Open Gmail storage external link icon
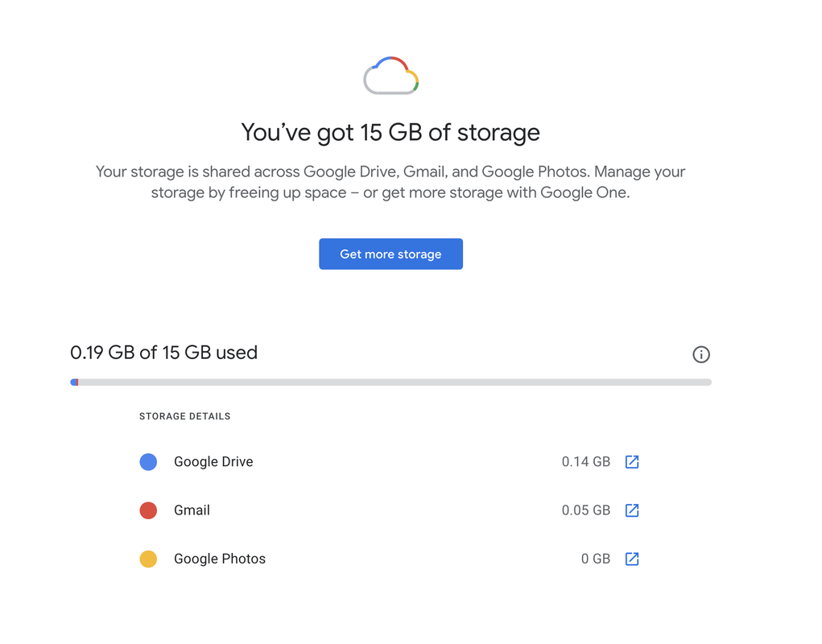The image size is (822, 644). (x=632, y=510)
